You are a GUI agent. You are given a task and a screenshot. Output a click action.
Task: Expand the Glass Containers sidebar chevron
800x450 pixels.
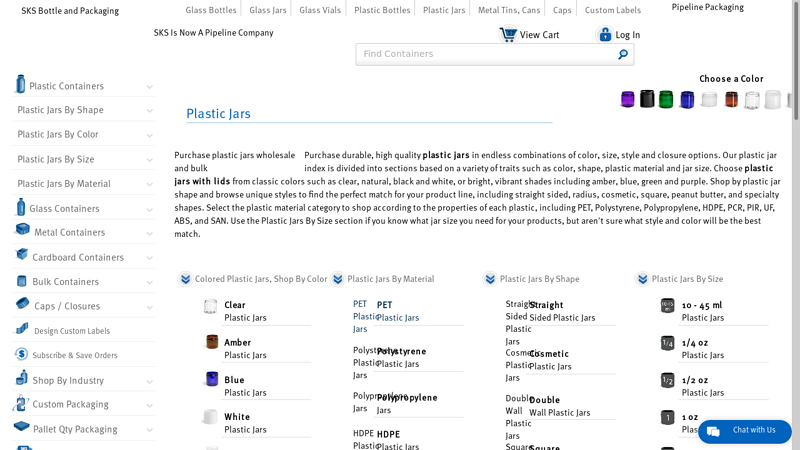[x=149, y=209]
